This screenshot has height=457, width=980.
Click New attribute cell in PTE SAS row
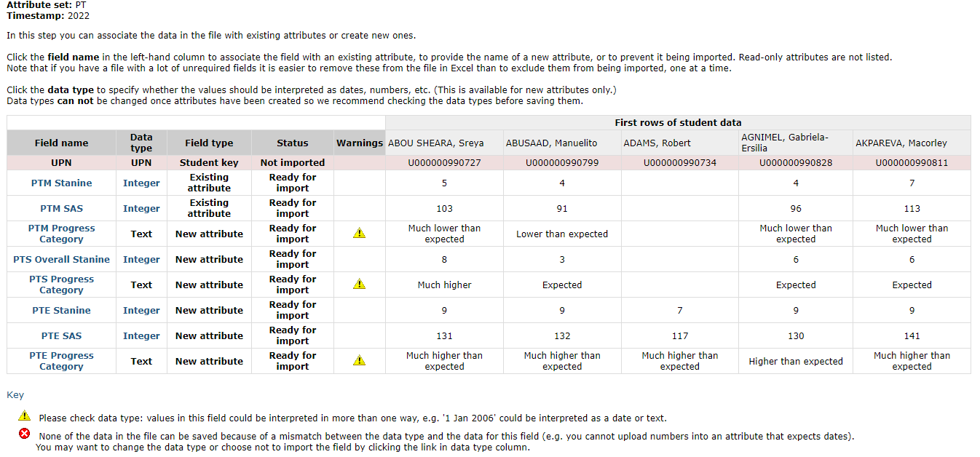(209, 335)
